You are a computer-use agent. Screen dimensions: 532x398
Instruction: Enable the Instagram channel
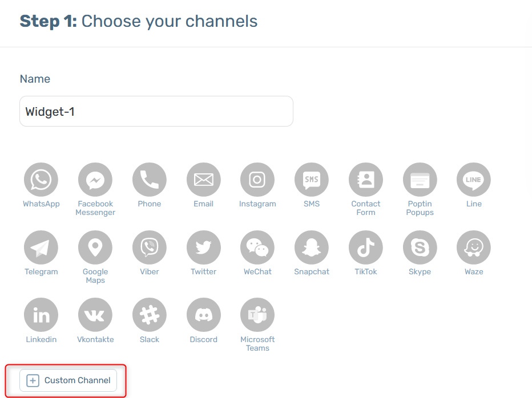click(x=257, y=180)
